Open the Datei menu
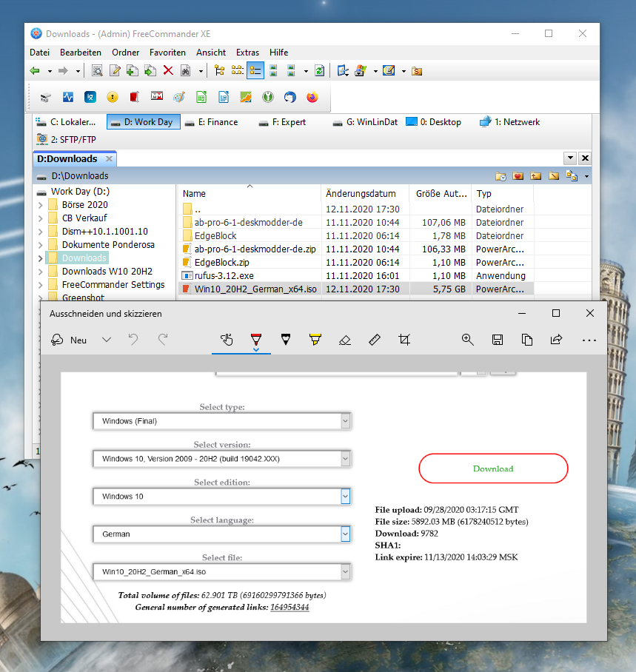Screen dimensions: 636x672 tap(39, 53)
